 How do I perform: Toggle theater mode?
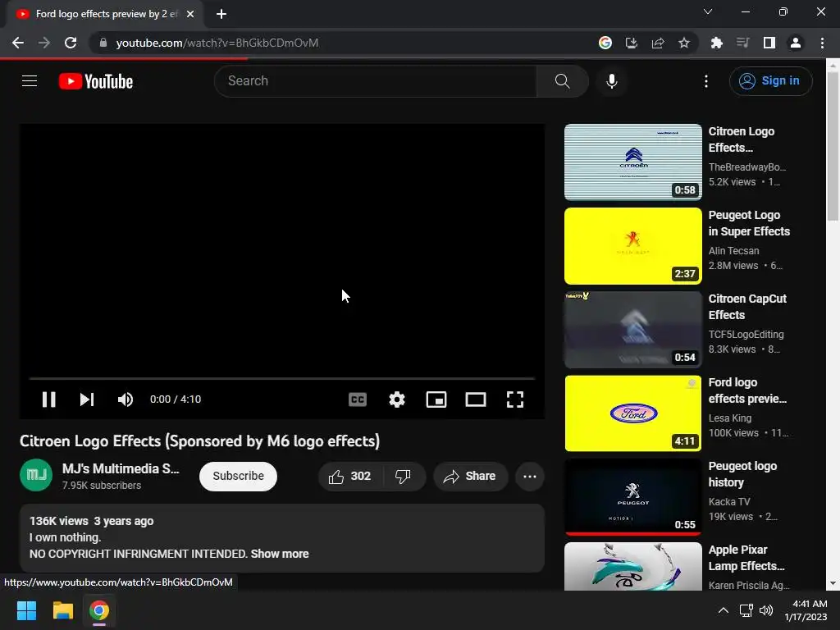475,399
